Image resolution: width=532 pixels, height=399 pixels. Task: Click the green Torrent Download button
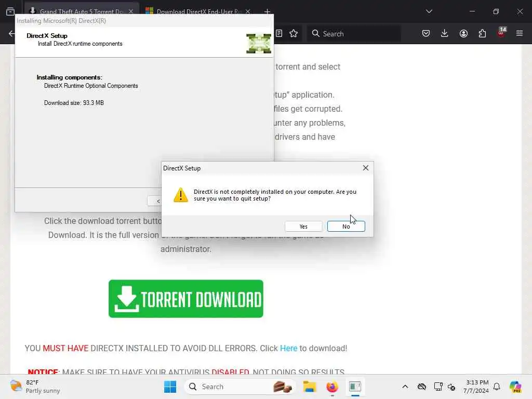[x=186, y=299]
